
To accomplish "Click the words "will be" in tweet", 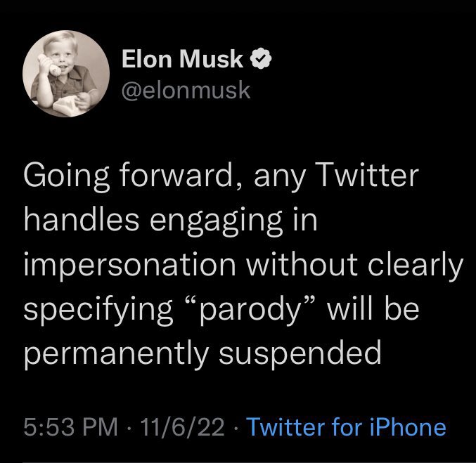I will click(381, 310).
